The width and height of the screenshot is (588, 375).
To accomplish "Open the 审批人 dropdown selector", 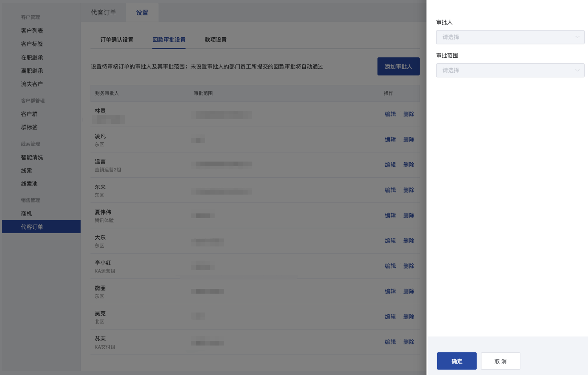I will [510, 37].
